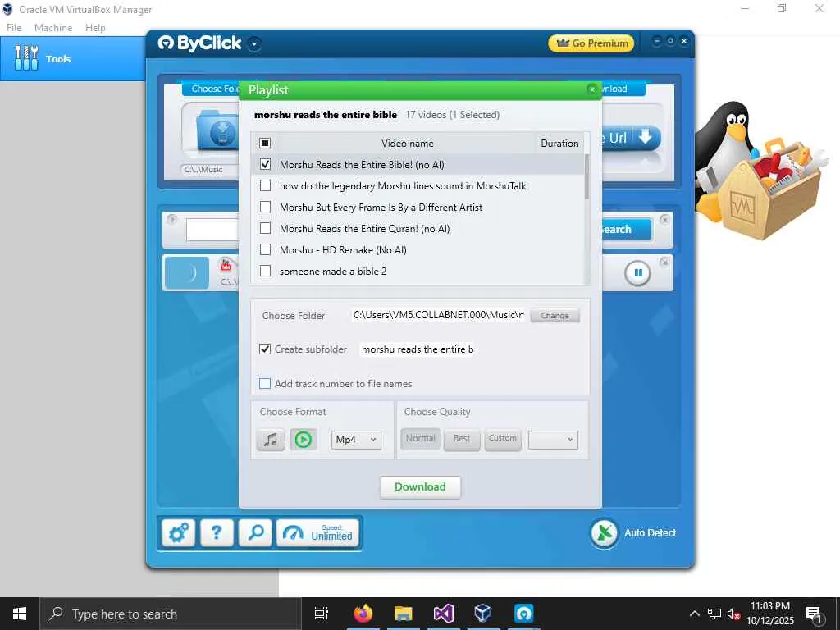
Task: Check Morshu But Every Frame Different Artist
Action: (x=265, y=207)
